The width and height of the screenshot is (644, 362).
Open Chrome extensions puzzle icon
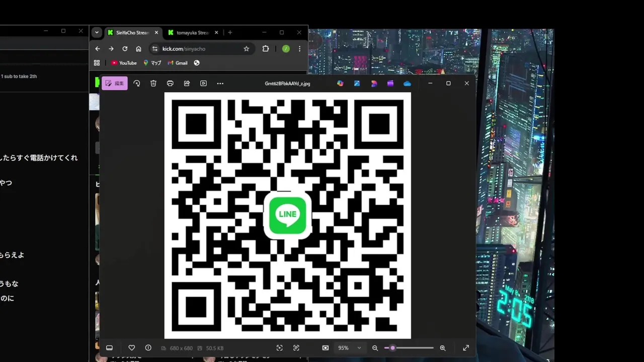pos(266,49)
